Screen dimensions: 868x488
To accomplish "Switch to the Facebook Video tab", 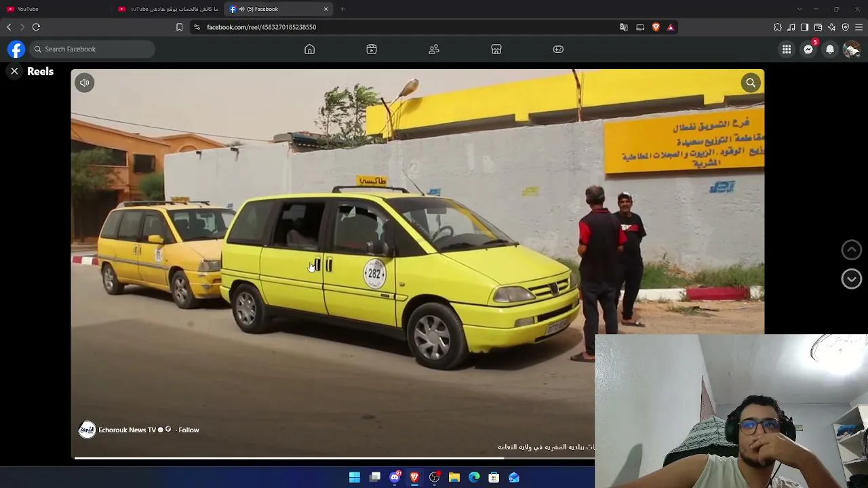I will [372, 49].
